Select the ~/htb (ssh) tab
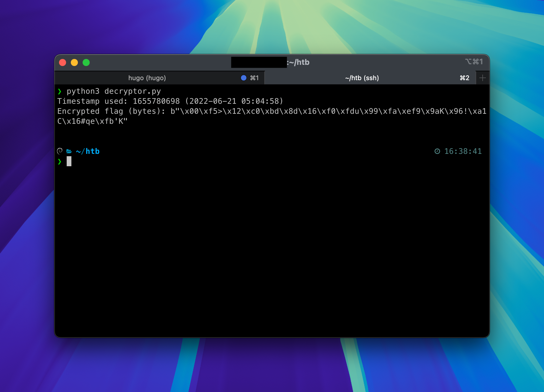This screenshot has width=544, height=392. 362,78
